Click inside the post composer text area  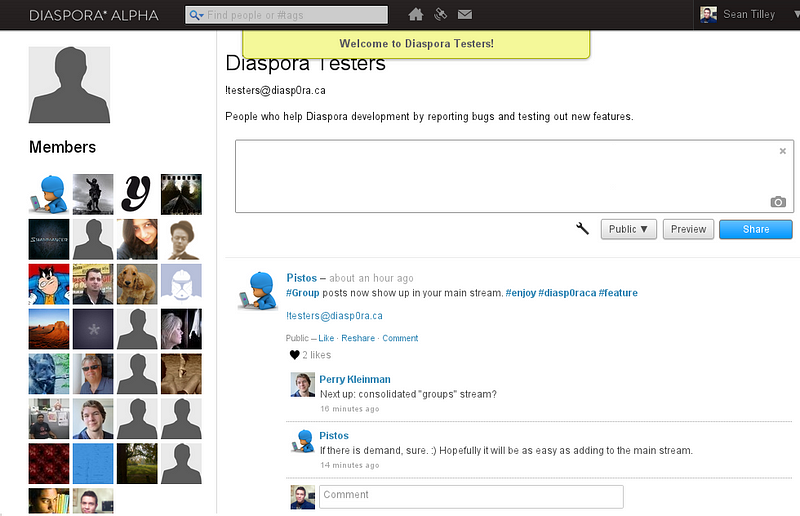point(514,176)
